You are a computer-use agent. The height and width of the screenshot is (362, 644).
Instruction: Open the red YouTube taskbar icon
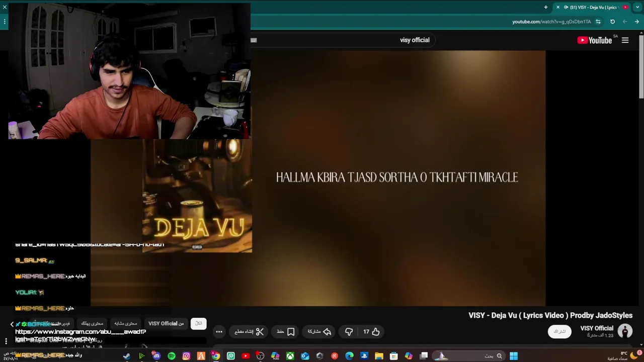coord(246,356)
